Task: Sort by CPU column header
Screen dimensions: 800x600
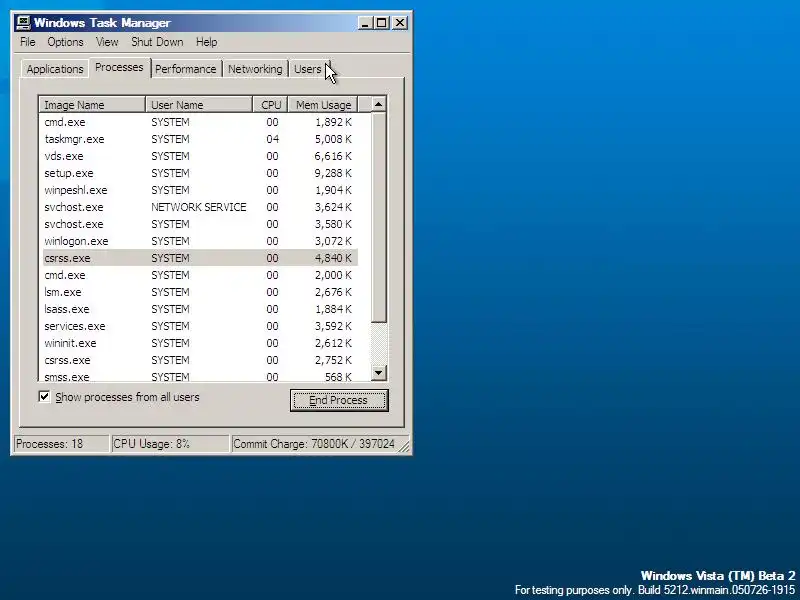Action: (x=270, y=105)
